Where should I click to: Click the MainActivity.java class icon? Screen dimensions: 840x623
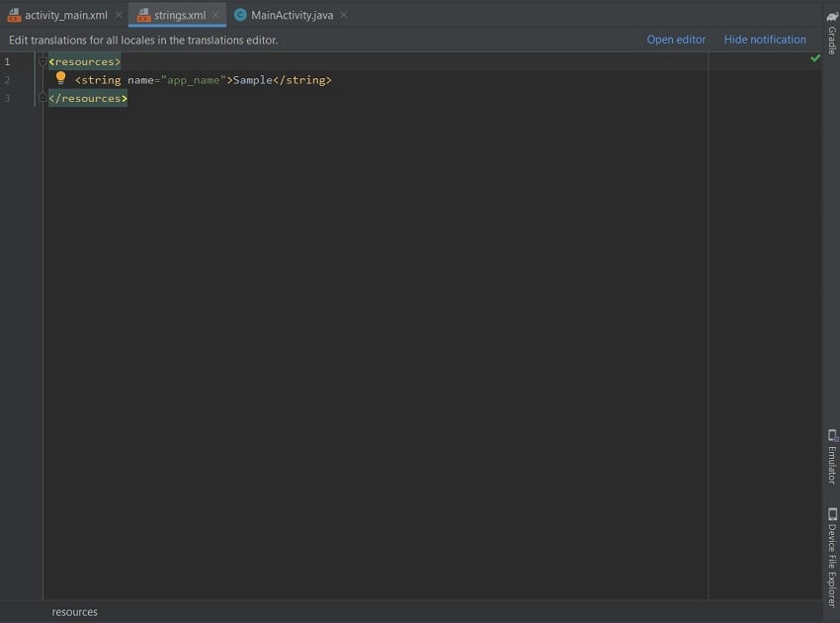pyautogui.click(x=240, y=15)
